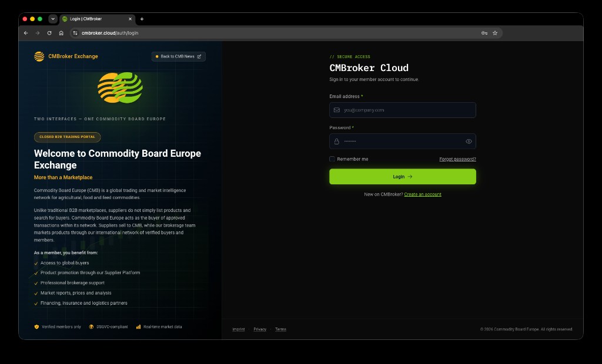Click the external-link icon in Back to CMB News
Image resolution: width=602 pixels, height=364 pixels.
(x=199, y=56)
